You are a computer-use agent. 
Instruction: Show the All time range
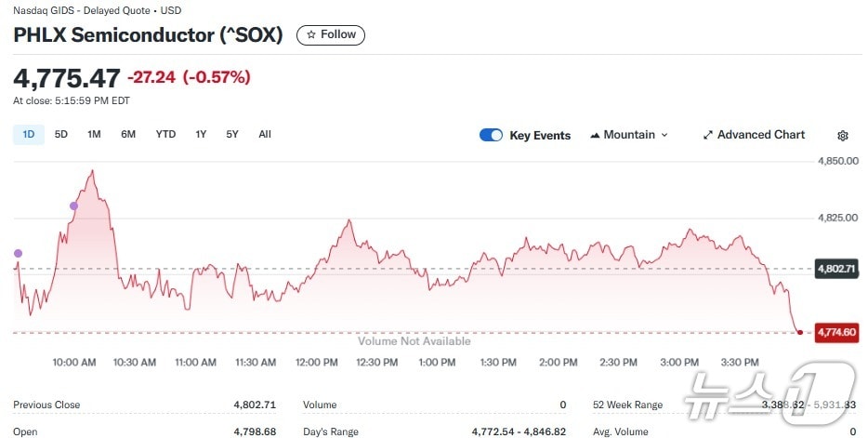coord(265,134)
